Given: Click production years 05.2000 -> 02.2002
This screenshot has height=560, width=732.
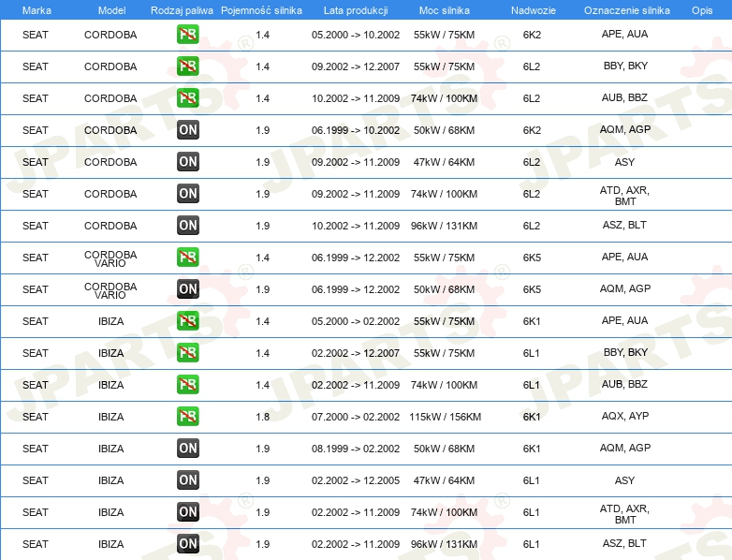Looking at the screenshot, I should click(x=356, y=321).
